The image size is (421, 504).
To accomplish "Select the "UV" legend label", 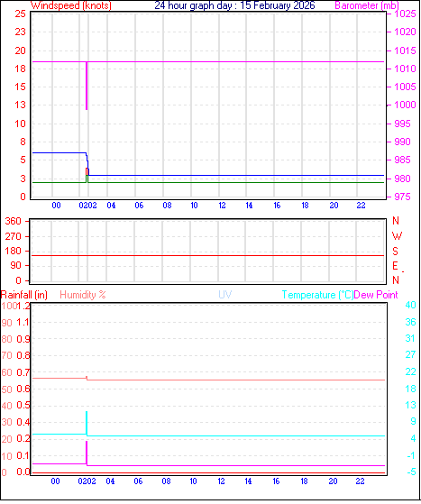I will pos(225,295).
